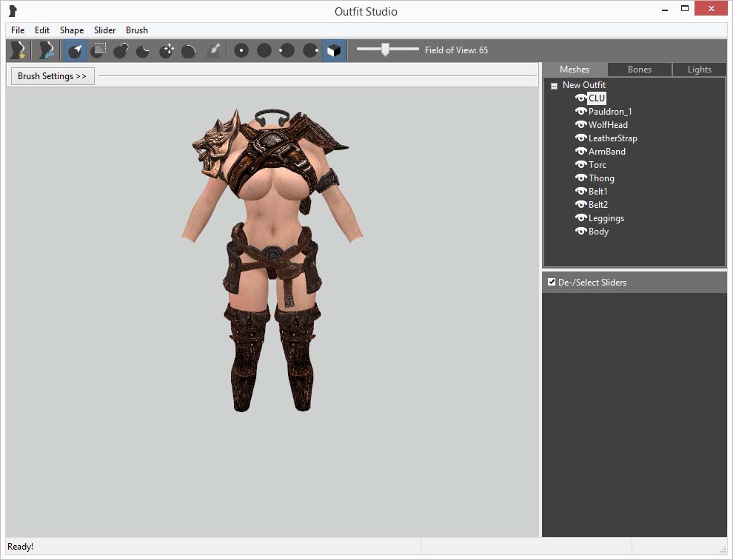Click the Field of View slider handle
Image resolution: width=733 pixels, height=560 pixels.
385,50
